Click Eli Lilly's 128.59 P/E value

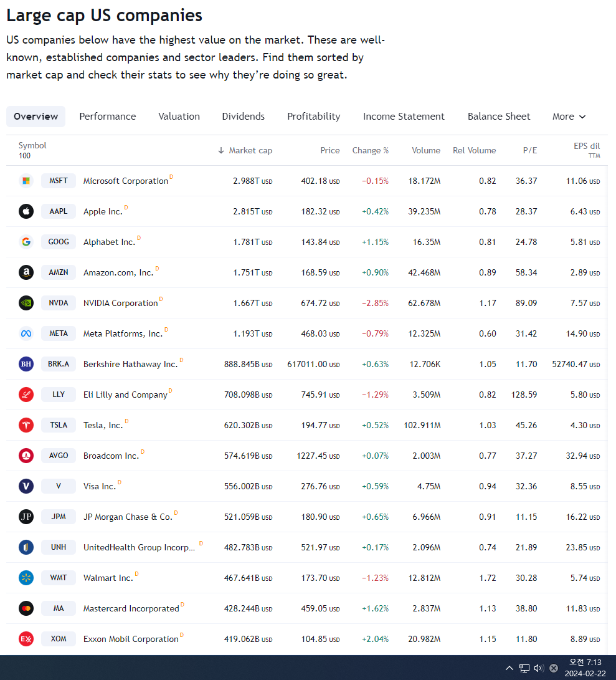pyautogui.click(x=524, y=395)
